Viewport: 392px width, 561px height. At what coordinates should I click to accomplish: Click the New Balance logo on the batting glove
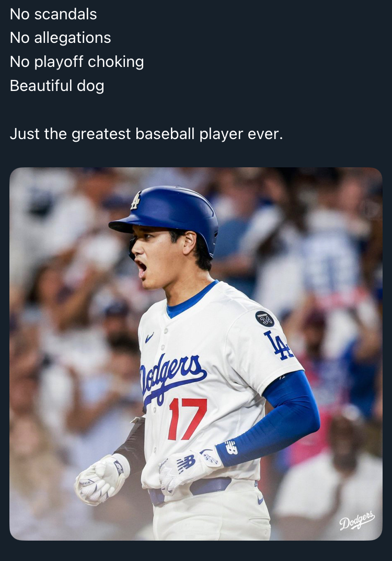point(186,463)
